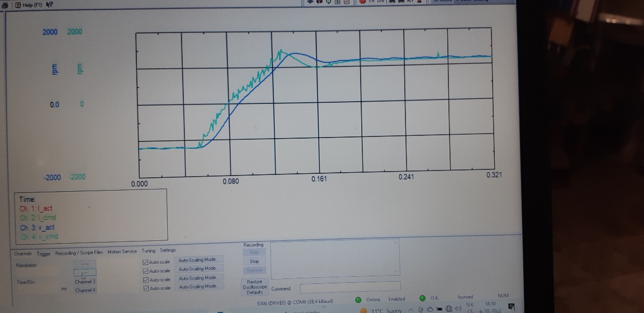Click the green Online status indicator
The height and width of the screenshot is (313, 644).
tap(358, 299)
